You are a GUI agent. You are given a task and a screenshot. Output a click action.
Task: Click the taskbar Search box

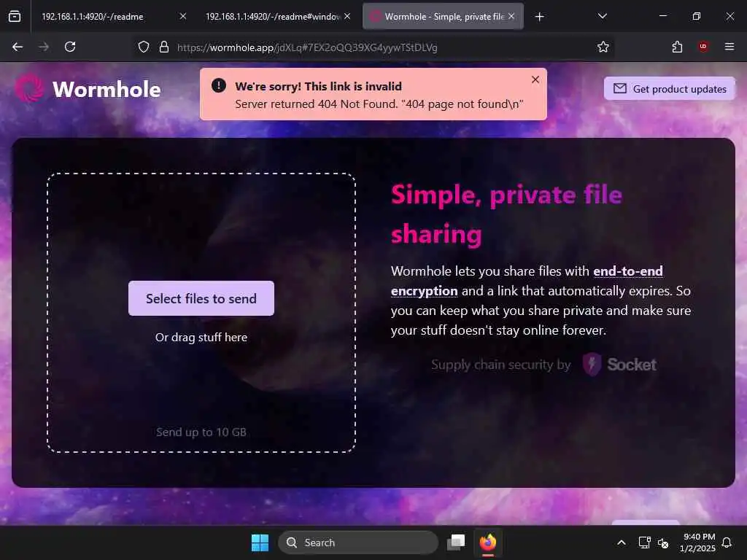pos(357,542)
